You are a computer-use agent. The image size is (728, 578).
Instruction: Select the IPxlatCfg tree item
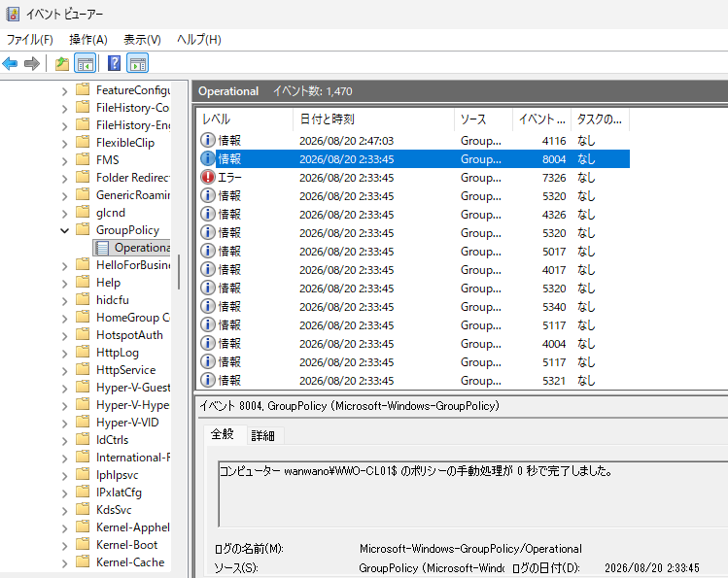(119, 493)
